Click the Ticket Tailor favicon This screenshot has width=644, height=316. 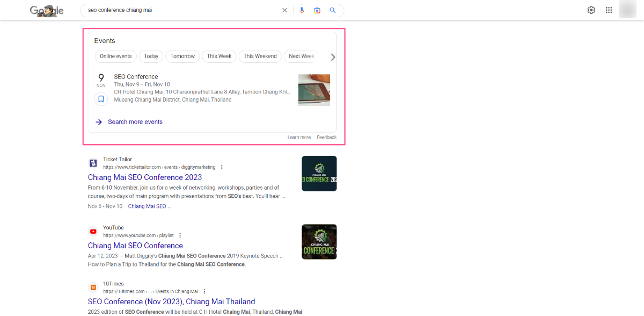[x=93, y=163]
